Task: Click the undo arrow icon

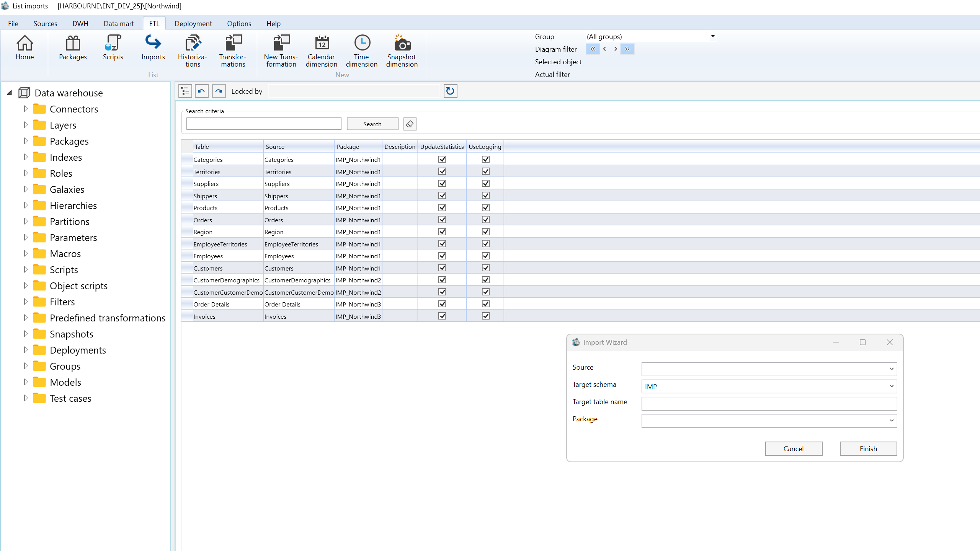Action: point(202,91)
